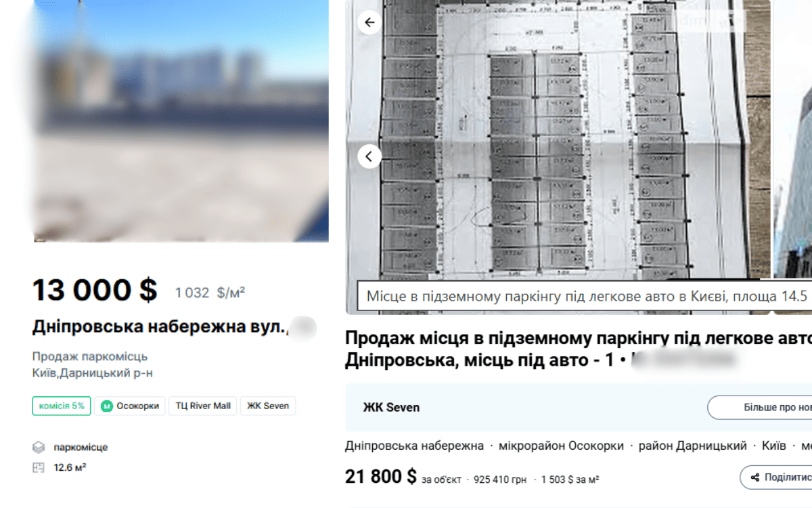Click the green metro icon beside Осокорки
Viewport: 812px width, 508px height.
[106, 406]
